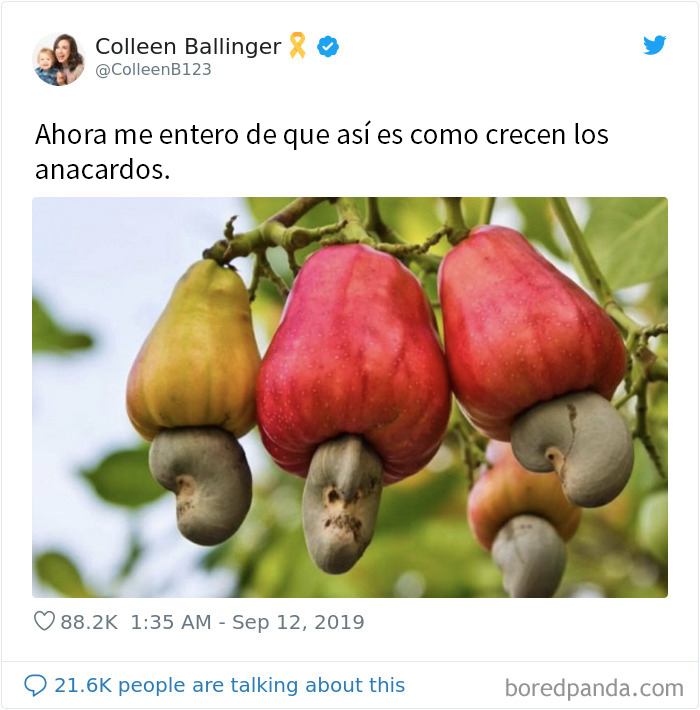700x710 pixels.
Task: Open the Colleen Ballinger display name link
Action: click(x=188, y=46)
